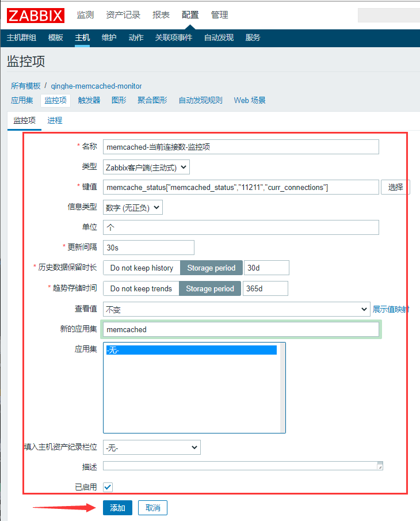Select Do not keep history
The width and height of the screenshot is (420, 521).
pos(142,268)
